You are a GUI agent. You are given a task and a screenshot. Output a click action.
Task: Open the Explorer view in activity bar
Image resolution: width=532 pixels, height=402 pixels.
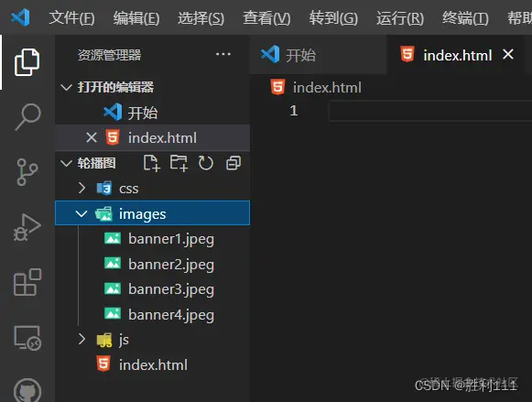coord(27,62)
